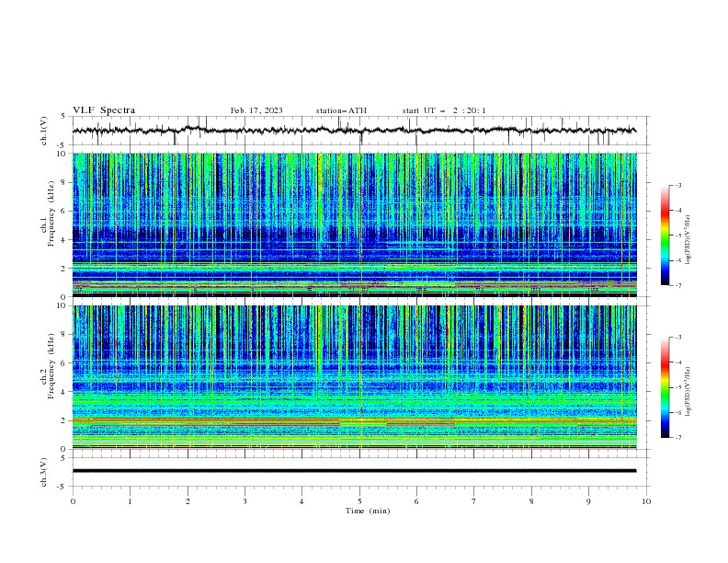Click the 'ch.3(V)' axis label
The height and width of the screenshot is (563, 728).
pyautogui.click(x=44, y=472)
